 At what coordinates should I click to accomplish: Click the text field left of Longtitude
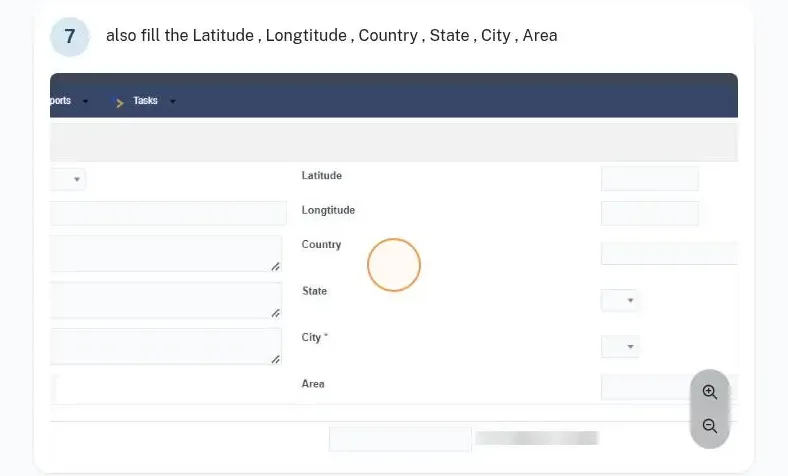pos(168,213)
